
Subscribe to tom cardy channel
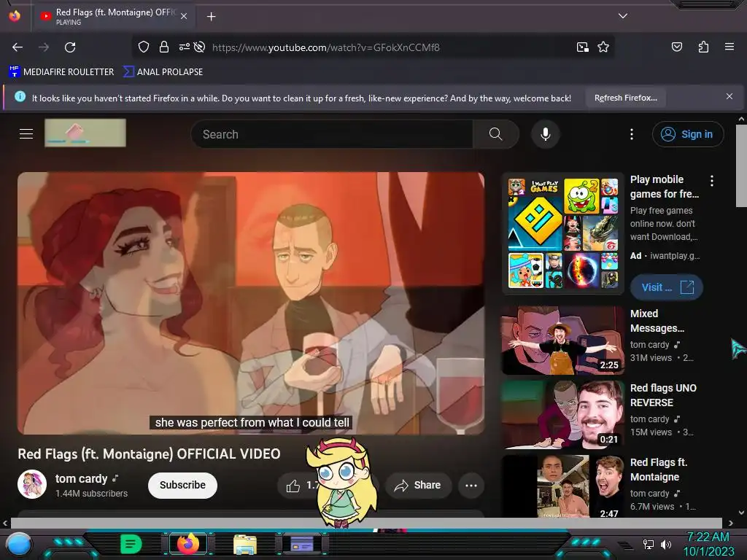182,485
